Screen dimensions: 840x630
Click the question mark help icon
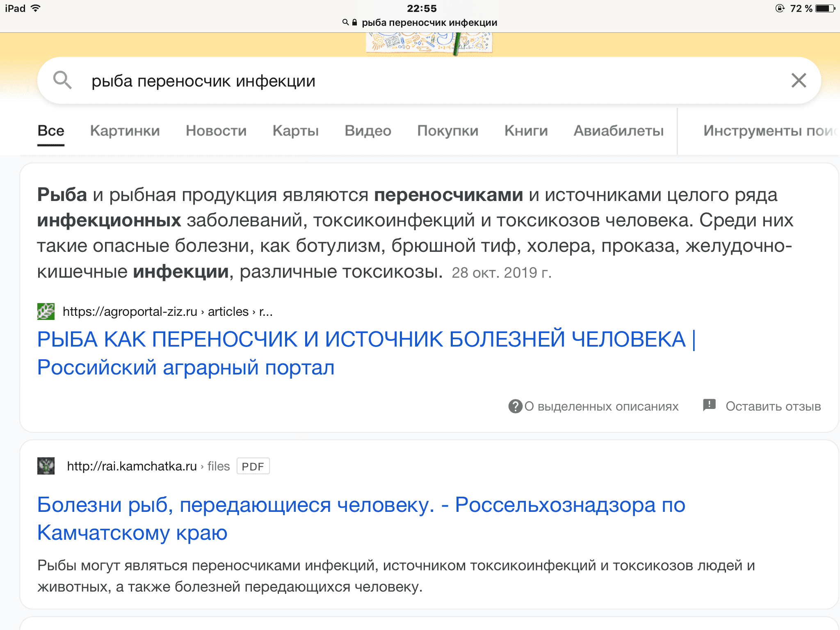tap(515, 406)
